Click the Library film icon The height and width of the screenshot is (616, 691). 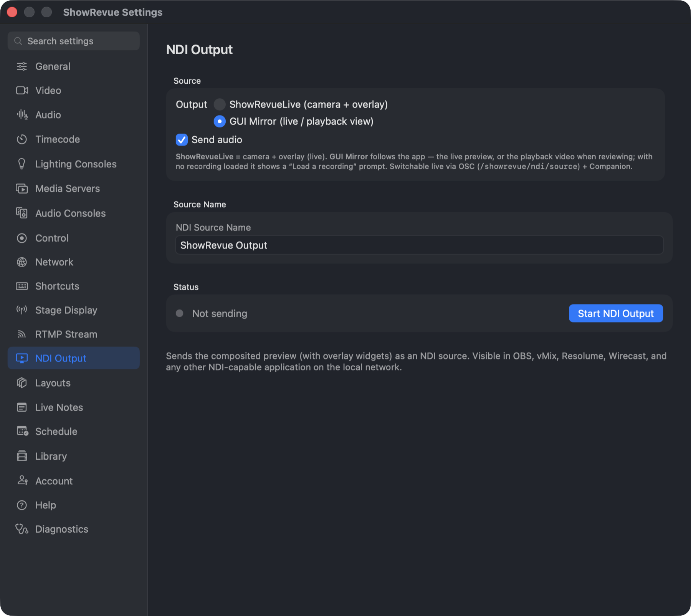coord(22,456)
